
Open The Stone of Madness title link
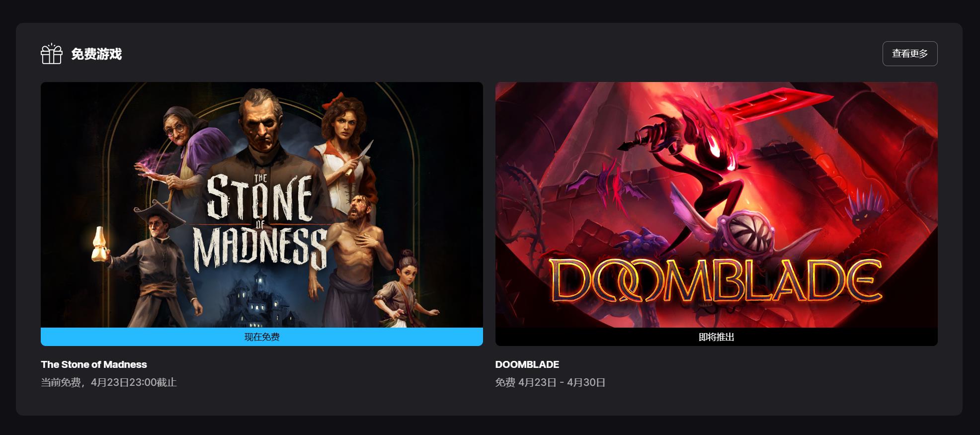tap(94, 364)
